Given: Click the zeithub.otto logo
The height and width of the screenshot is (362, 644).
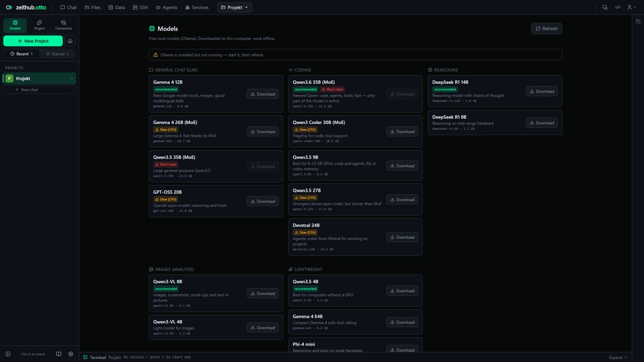Looking at the screenshot, I should point(26,7).
